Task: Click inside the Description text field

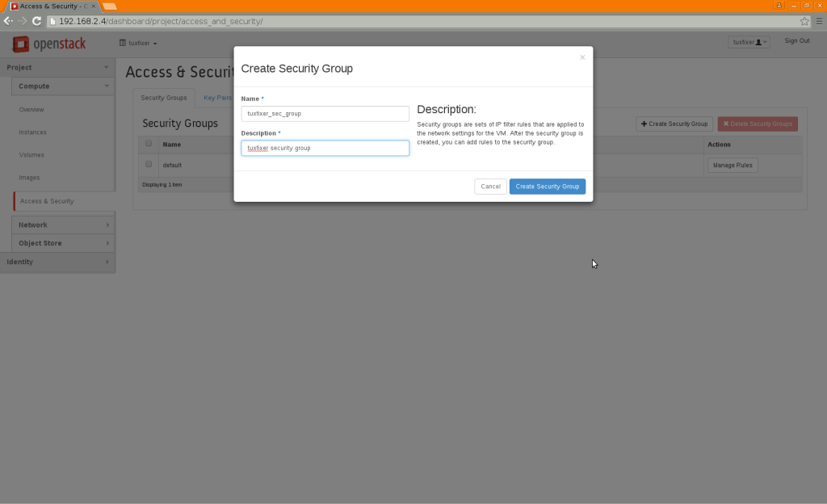Action: coord(325,148)
